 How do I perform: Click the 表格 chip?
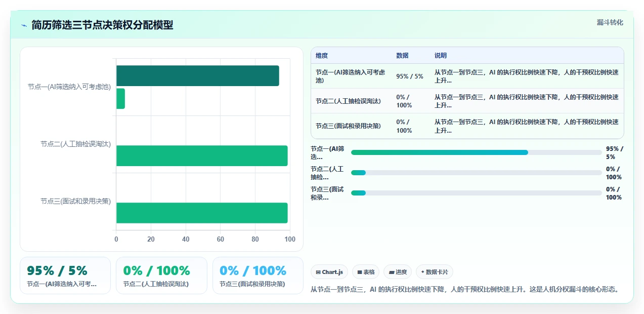(366, 272)
